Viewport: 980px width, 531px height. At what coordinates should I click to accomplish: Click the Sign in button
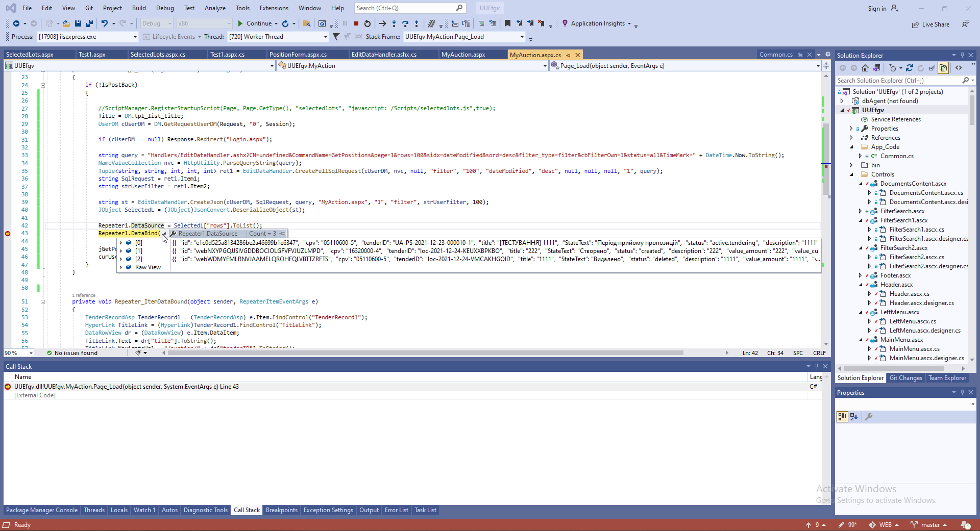883,8
